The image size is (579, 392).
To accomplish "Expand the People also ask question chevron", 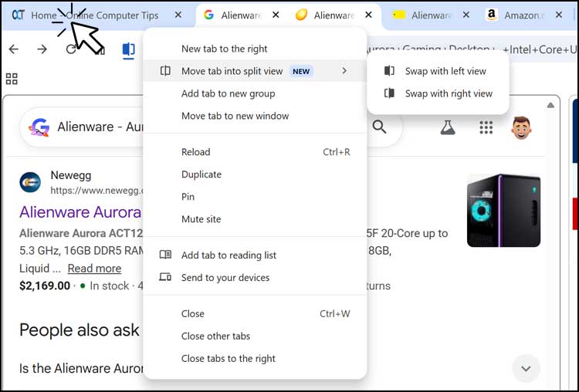I will 526,368.
